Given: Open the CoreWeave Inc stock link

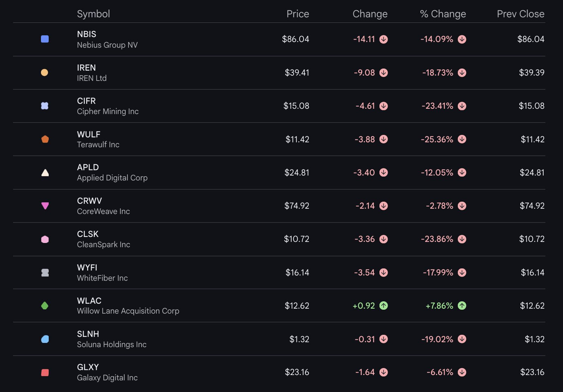Looking at the screenshot, I should click(103, 211).
